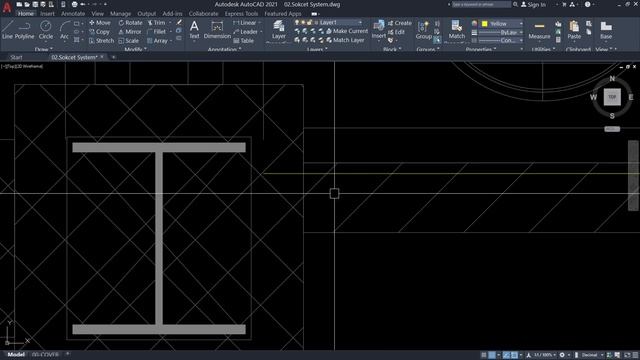
Task: Click the Fillet tool
Action: [156, 32]
